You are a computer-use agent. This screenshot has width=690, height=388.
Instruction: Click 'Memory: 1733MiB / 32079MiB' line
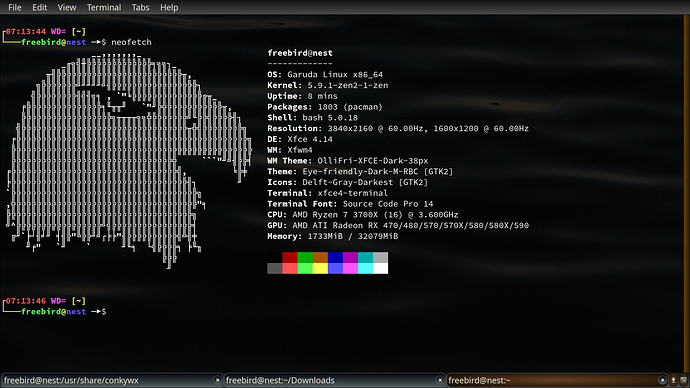pos(332,236)
